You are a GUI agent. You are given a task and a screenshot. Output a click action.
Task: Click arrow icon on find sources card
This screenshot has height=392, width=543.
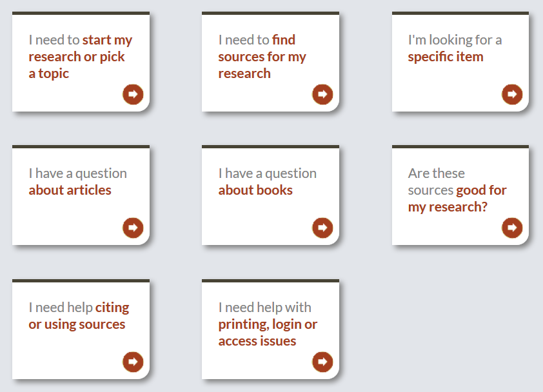coord(322,94)
